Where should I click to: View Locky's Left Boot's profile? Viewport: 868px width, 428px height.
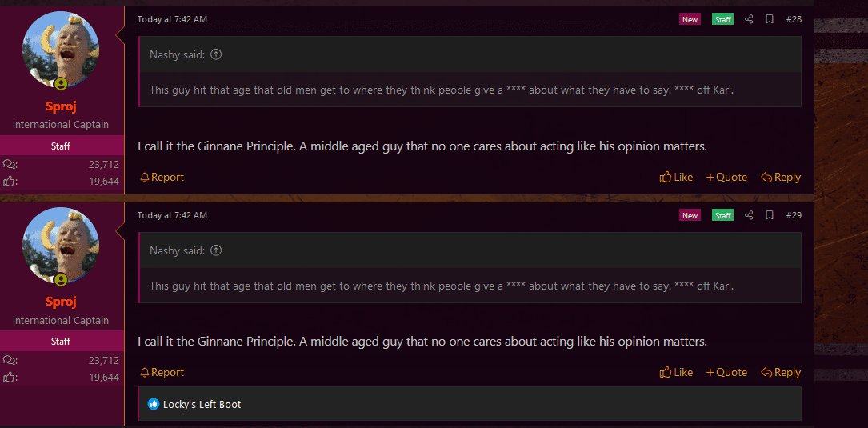tap(202, 404)
